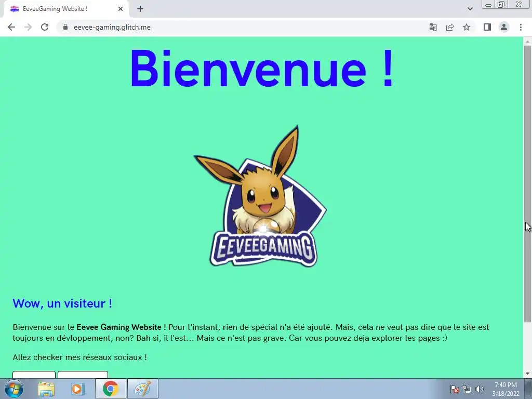Image resolution: width=532 pixels, height=399 pixels.
Task: Minimize the Chrome window
Action: pyautogui.click(x=488, y=4)
